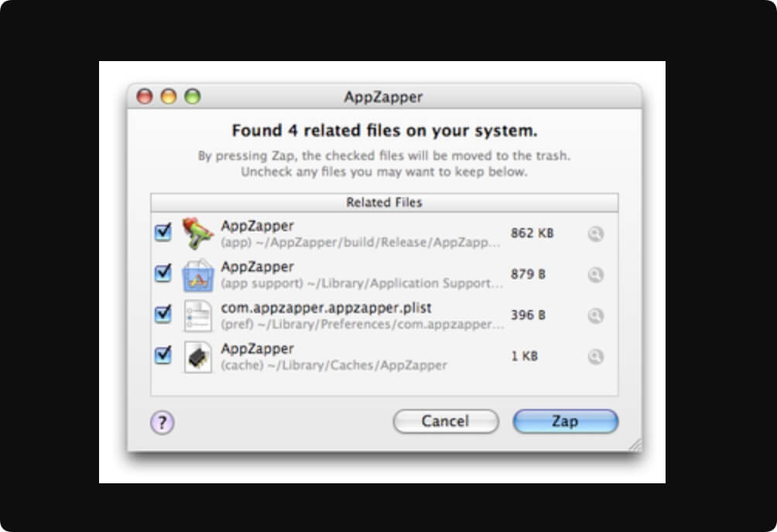Image resolution: width=777 pixels, height=532 pixels.
Task: Uncheck the cache AppZapper checkbox
Action: (163, 355)
